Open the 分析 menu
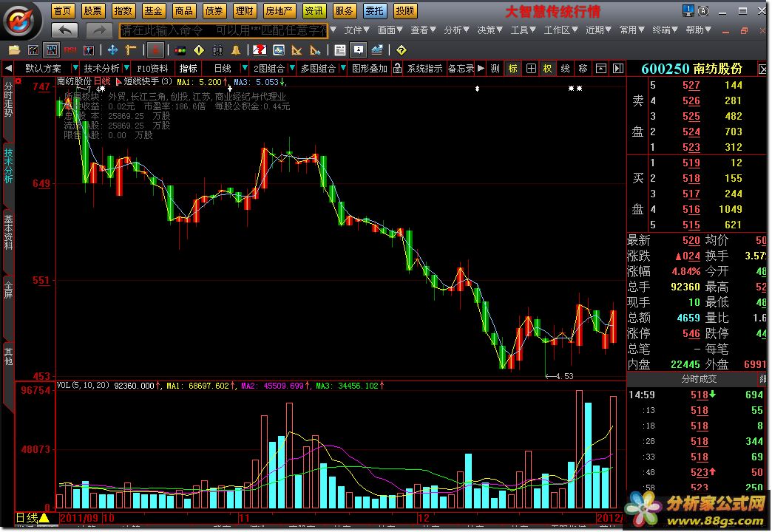This screenshot has height=532, width=772. pyautogui.click(x=456, y=30)
